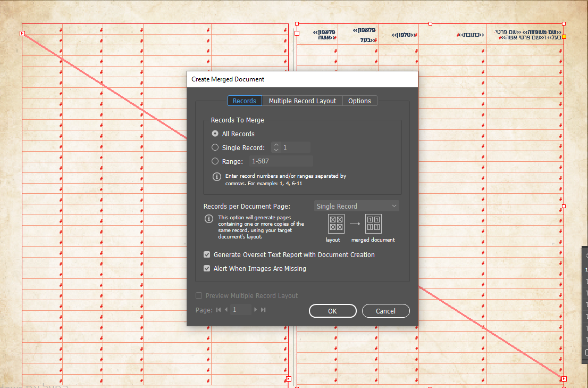This screenshot has width=588, height=388.
Task: Open the Records per Document Page dropdown
Action: [356, 206]
